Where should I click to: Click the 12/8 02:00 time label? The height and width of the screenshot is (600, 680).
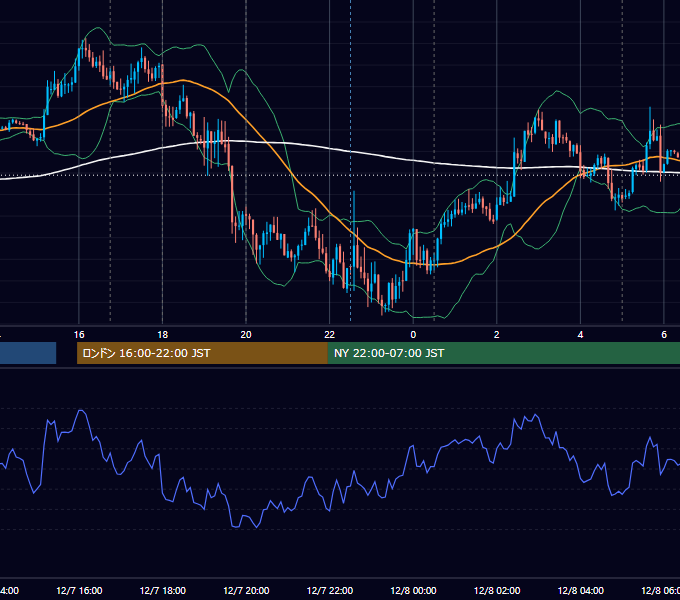point(497,590)
